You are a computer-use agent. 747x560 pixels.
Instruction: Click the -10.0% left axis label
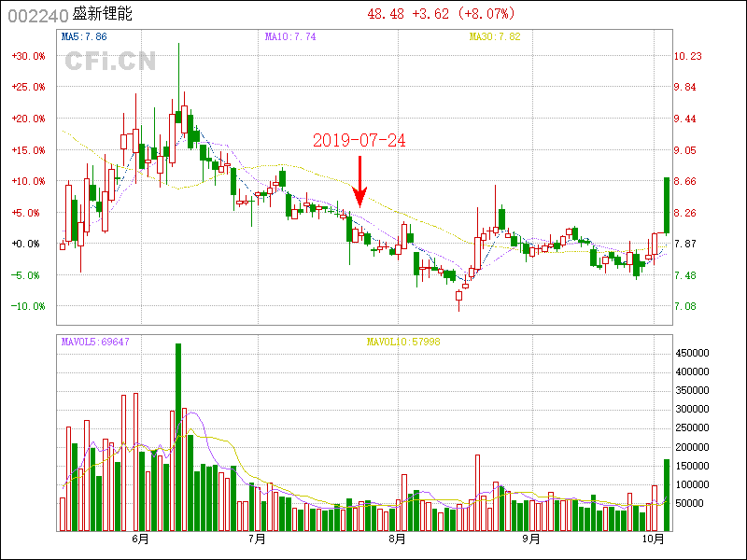click(x=28, y=306)
